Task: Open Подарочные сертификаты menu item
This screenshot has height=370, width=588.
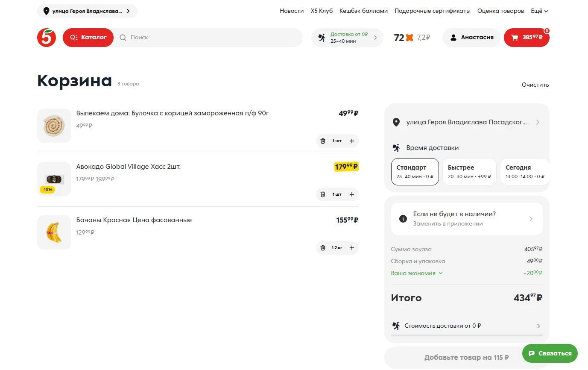Action: 433,11
